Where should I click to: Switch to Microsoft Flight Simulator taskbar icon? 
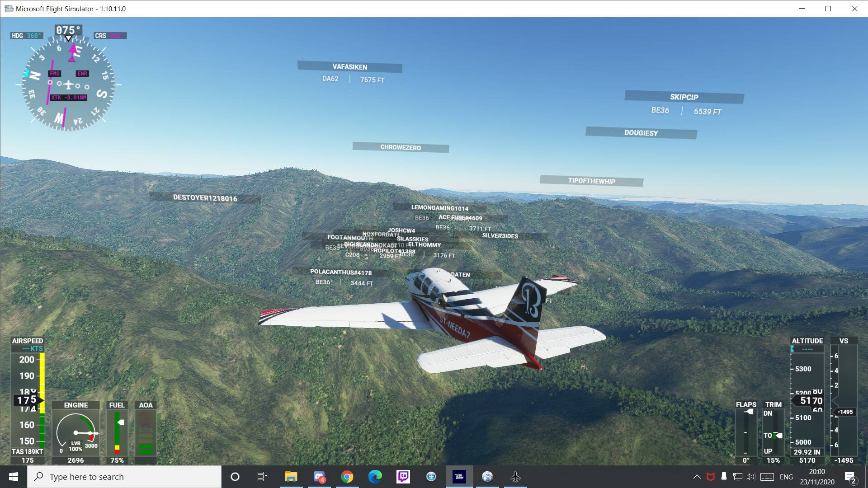459,477
